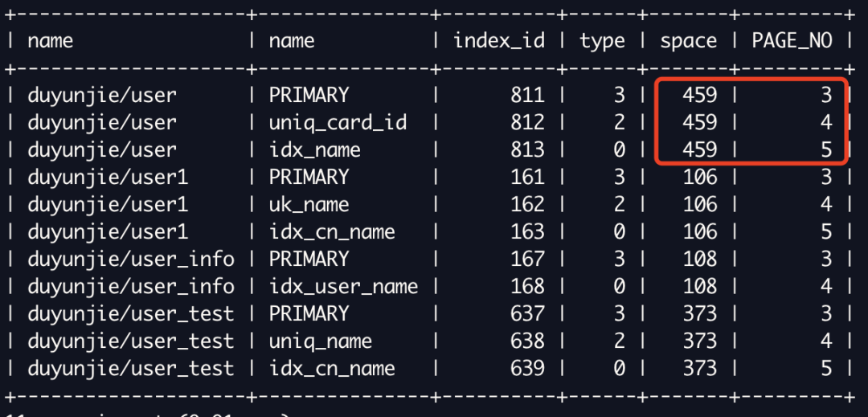
Task: Click PAGE_NO value 3 in row 637
Action: click(826, 314)
